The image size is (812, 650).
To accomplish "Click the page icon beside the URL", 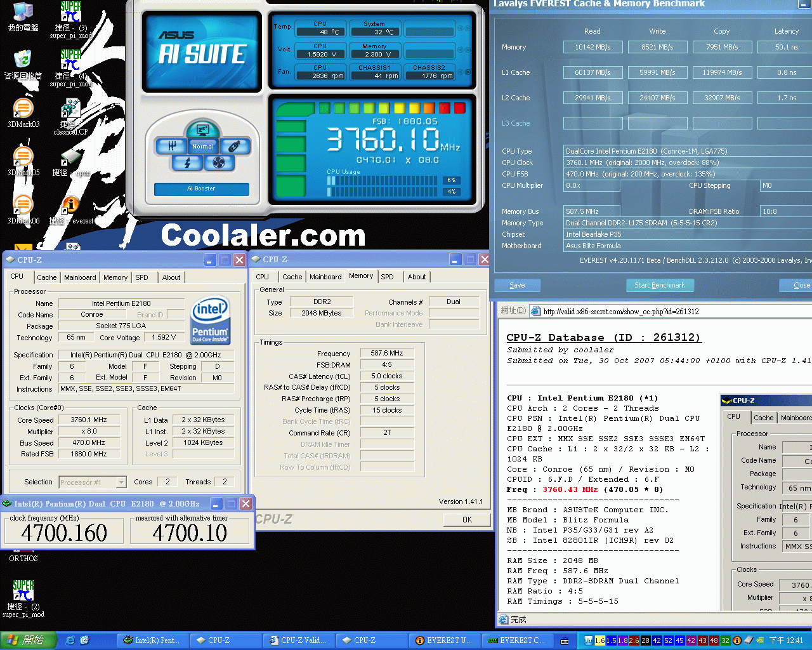I will pyautogui.click(x=535, y=311).
